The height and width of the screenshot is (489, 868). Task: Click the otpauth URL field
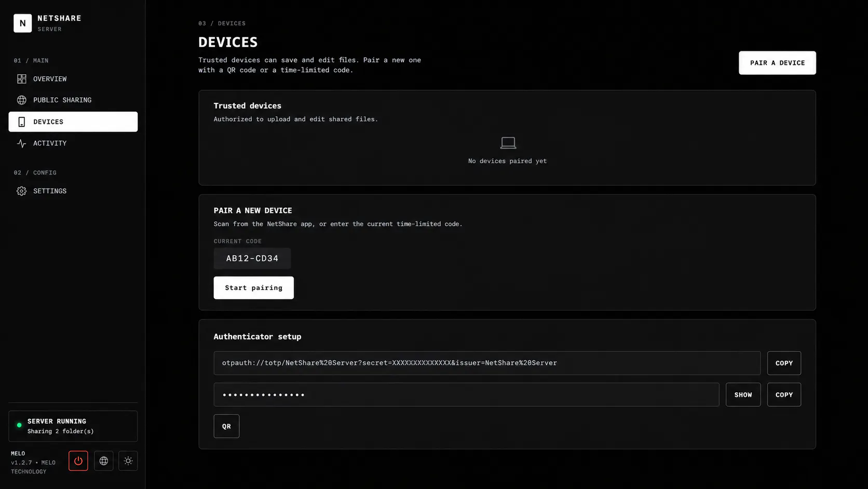(x=487, y=363)
